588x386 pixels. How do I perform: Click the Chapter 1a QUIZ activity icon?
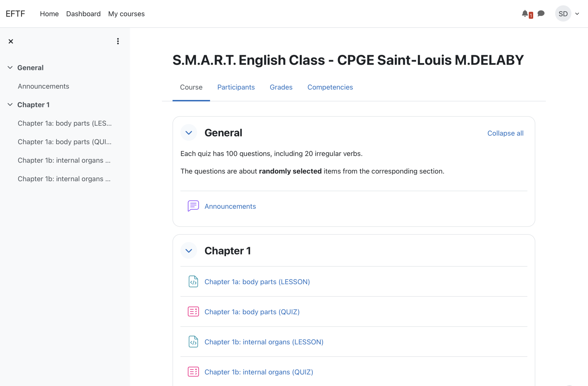[193, 311]
